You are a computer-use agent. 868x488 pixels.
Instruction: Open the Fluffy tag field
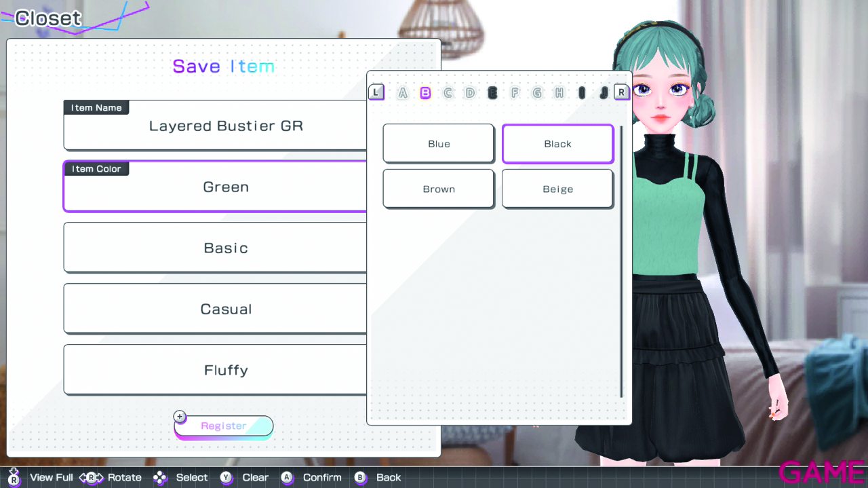(216, 370)
